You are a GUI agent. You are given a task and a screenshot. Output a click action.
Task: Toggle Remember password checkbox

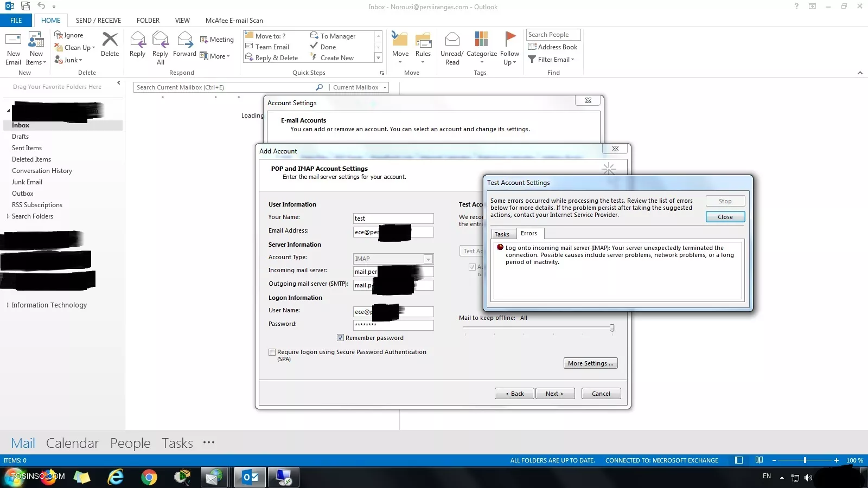(x=340, y=338)
